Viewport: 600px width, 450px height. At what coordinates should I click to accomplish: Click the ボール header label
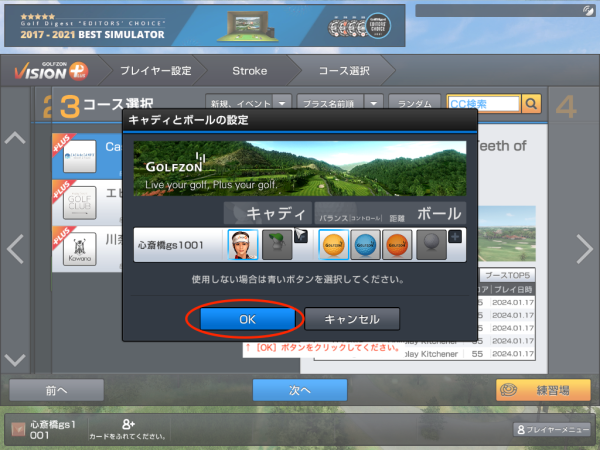[439, 214]
